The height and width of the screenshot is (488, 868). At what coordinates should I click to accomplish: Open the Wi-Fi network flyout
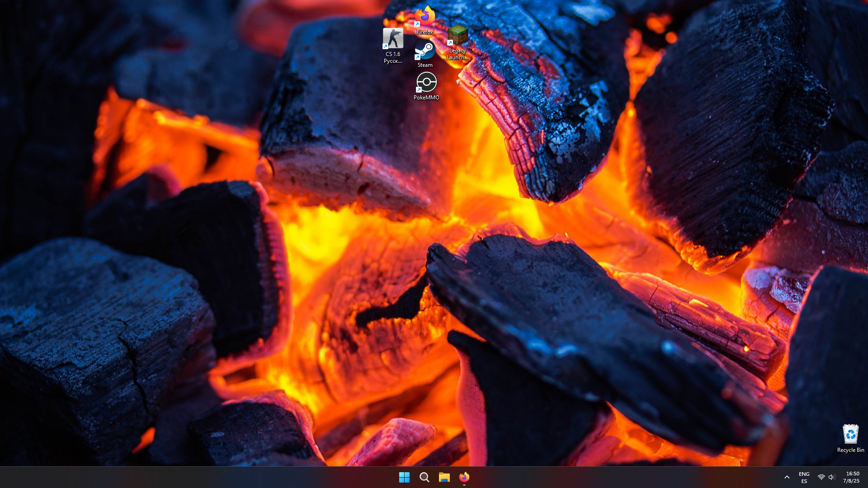pyautogui.click(x=821, y=477)
